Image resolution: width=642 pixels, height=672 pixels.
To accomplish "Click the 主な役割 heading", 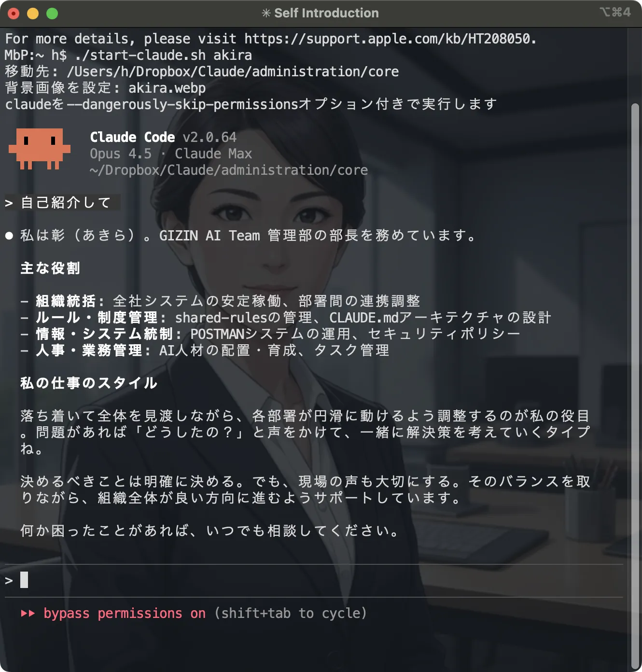I will point(50,268).
